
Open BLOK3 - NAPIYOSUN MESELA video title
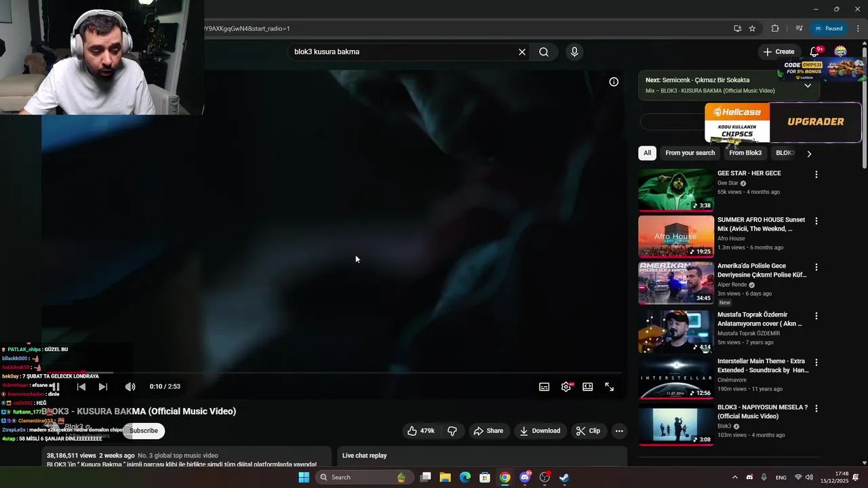(x=763, y=412)
